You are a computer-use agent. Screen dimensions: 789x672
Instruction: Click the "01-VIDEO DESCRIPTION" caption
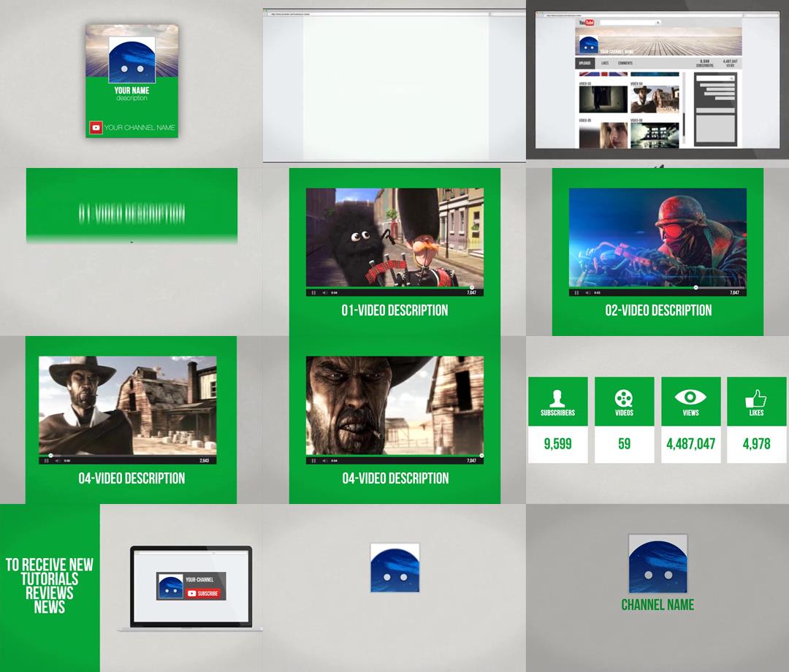[x=394, y=310]
